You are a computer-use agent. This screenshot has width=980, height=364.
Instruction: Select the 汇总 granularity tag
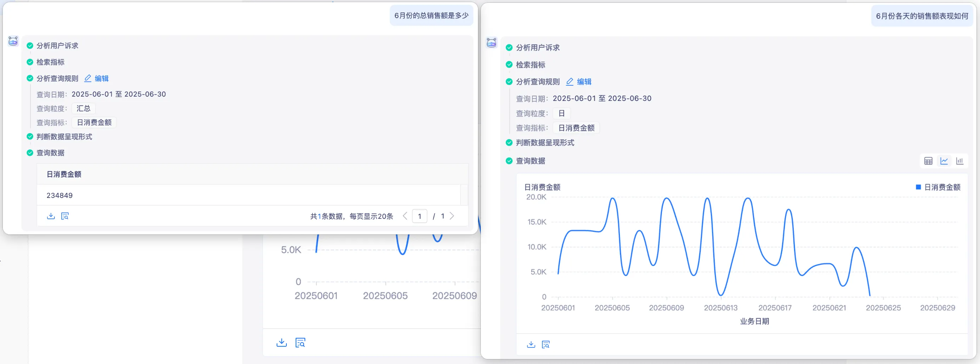(83, 108)
